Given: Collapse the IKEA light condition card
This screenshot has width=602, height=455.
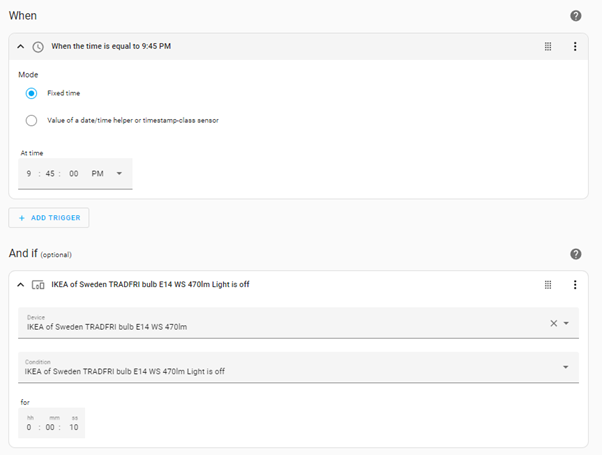Looking at the screenshot, I should 20,285.
